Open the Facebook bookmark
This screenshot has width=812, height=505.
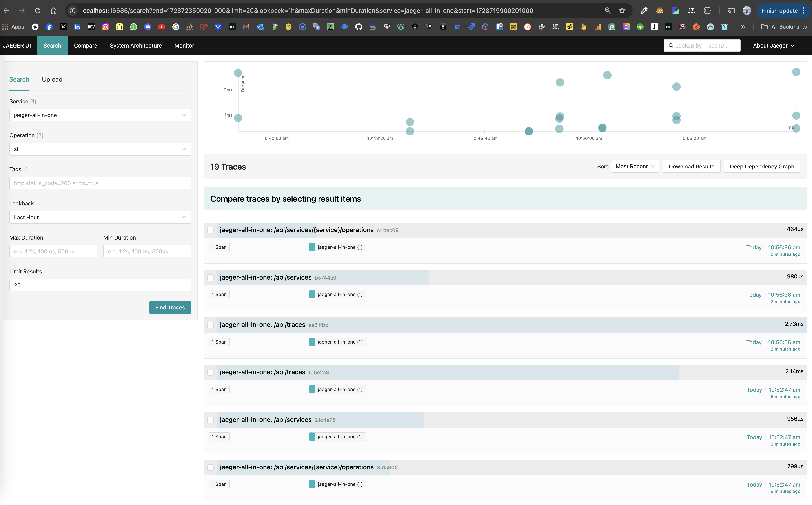point(49,27)
